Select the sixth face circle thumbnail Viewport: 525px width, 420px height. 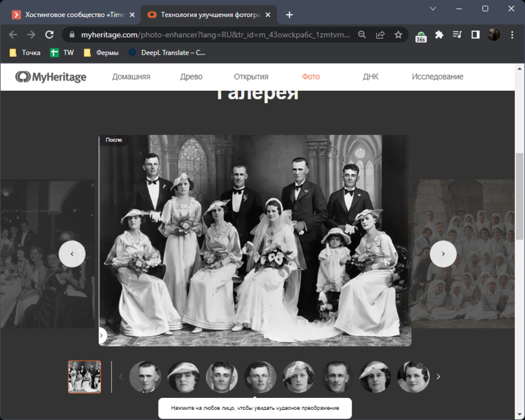coord(337,377)
